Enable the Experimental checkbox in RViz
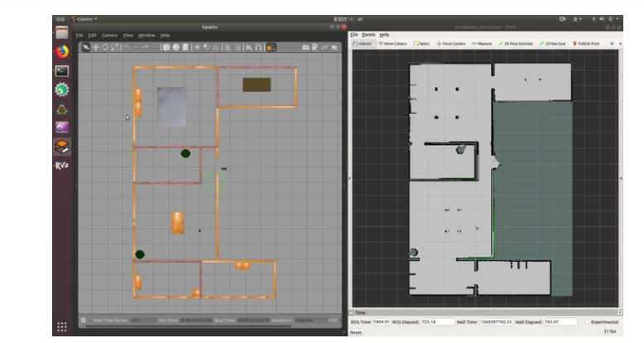The image size is (644, 343). pos(588,321)
